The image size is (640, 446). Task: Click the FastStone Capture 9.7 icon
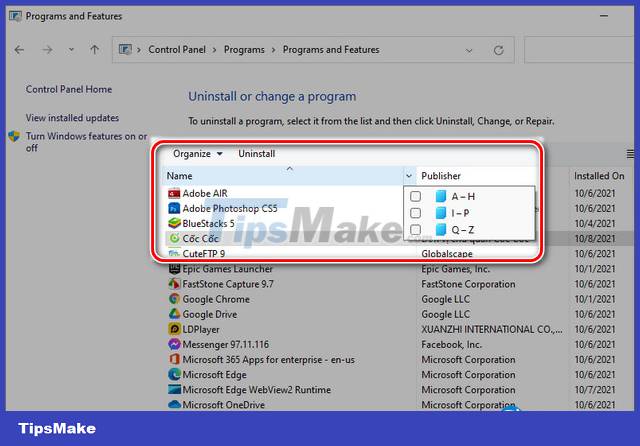coord(174,284)
